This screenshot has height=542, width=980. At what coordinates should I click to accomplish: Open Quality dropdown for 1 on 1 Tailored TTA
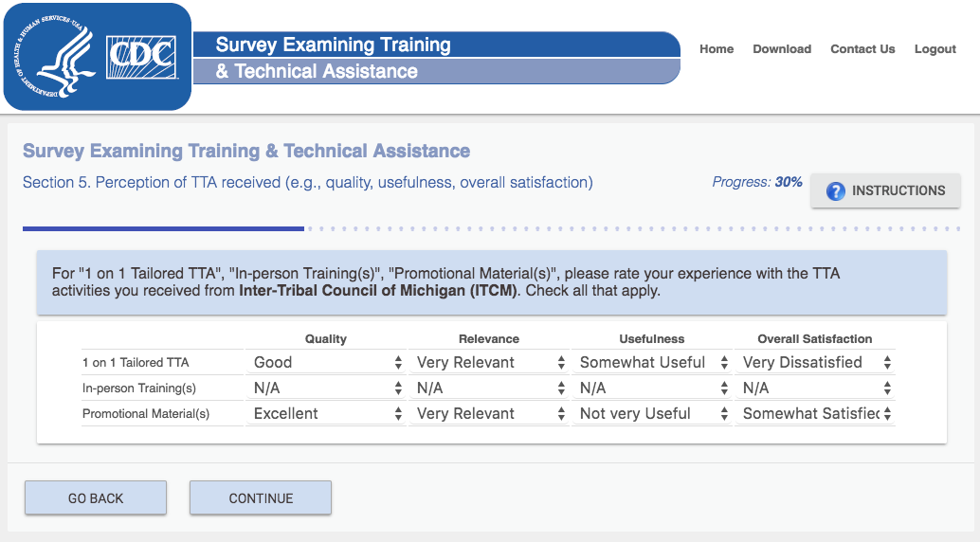coord(328,362)
